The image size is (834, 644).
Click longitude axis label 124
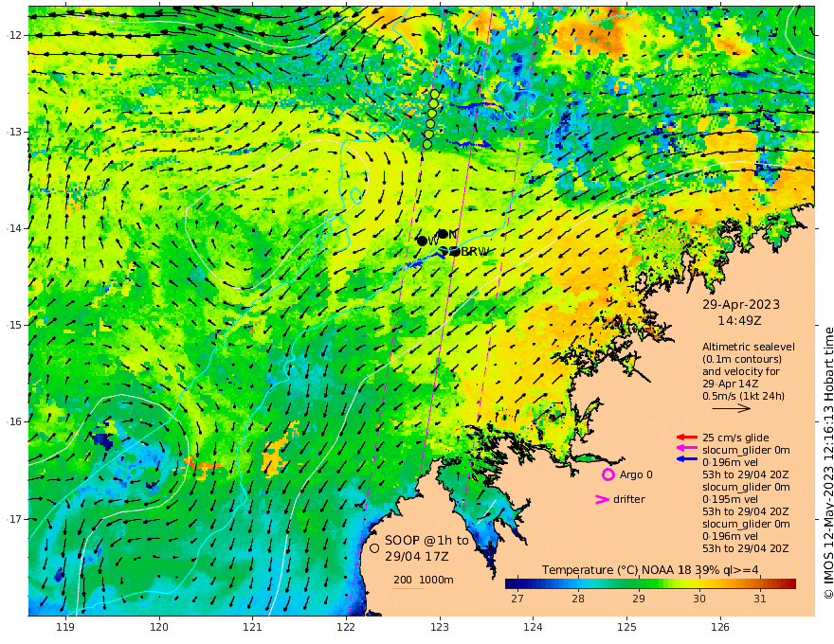[x=534, y=627]
